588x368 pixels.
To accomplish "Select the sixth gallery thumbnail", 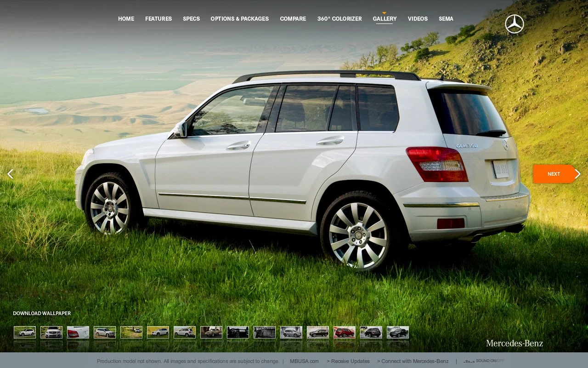I will (158, 332).
